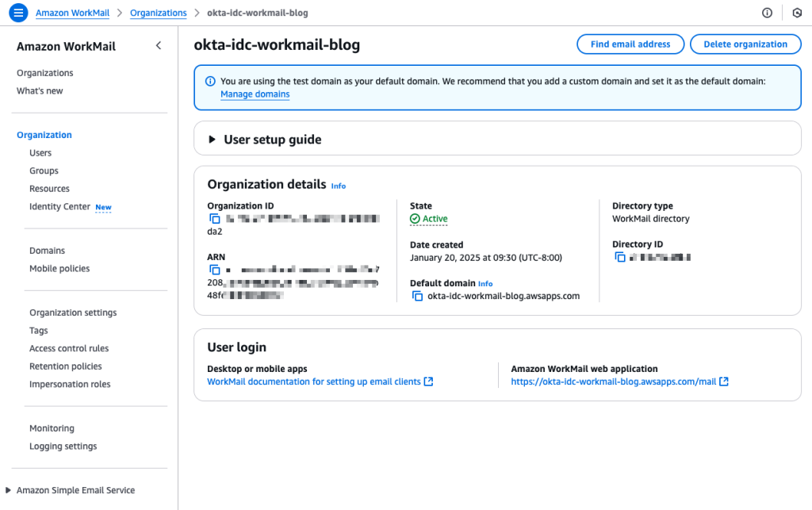The width and height of the screenshot is (812, 510).
Task: Open What's new in the sidebar
Action: pyautogui.click(x=40, y=91)
